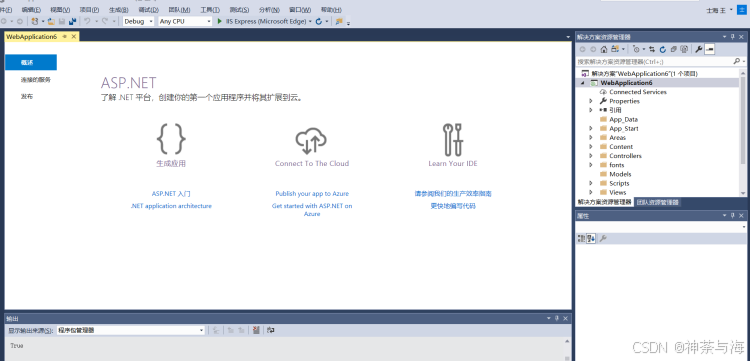Pin the WebApplication6 document tab
Screen dimensions: 751x361
point(65,36)
